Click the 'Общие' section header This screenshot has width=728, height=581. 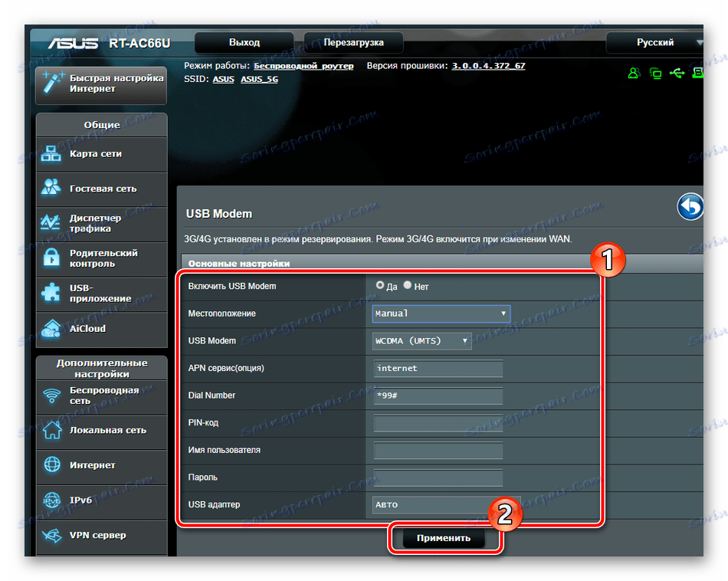click(x=102, y=125)
